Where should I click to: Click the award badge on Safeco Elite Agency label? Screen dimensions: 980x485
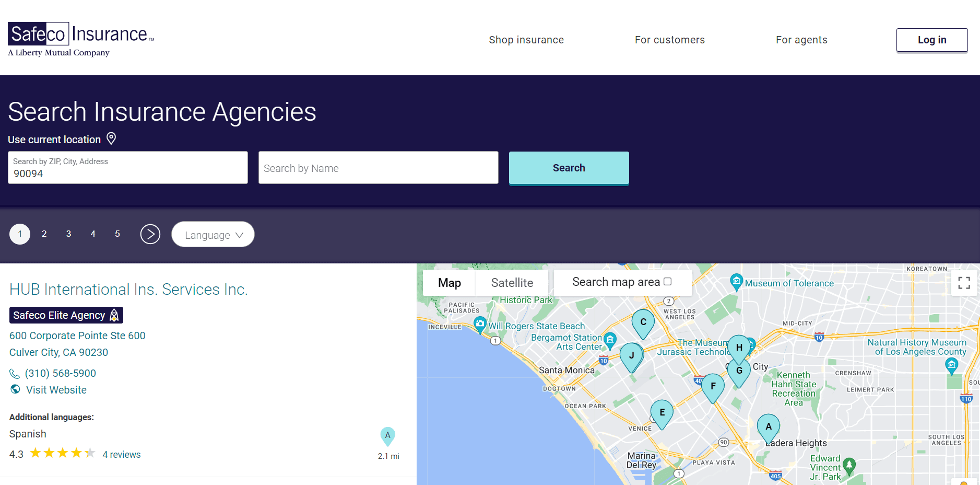tap(114, 315)
